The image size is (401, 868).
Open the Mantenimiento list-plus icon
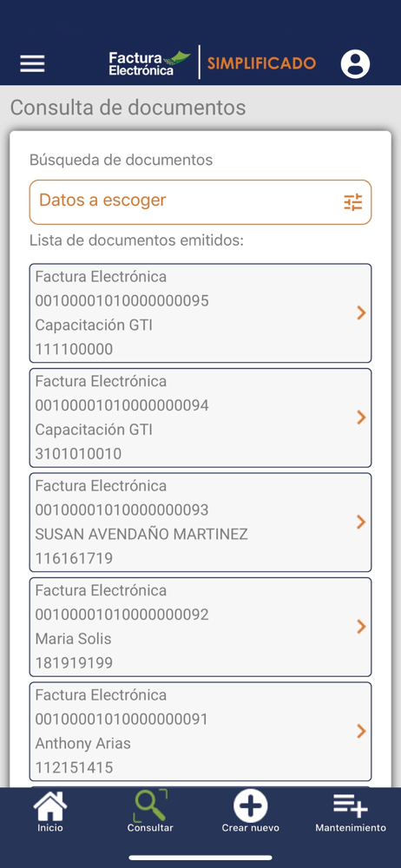[350, 806]
